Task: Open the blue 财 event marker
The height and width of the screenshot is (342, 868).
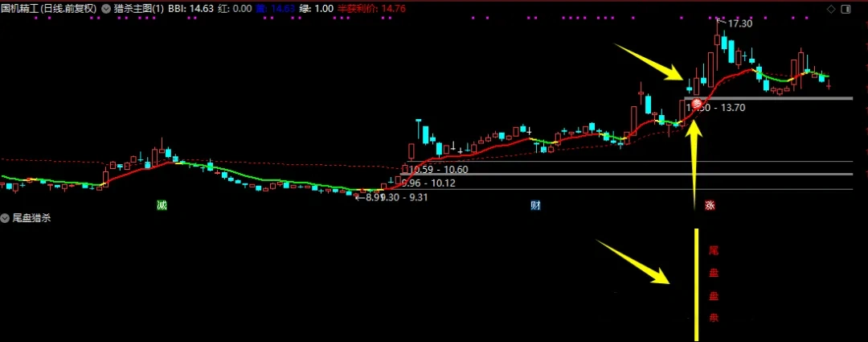Action: pyautogui.click(x=535, y=205)
